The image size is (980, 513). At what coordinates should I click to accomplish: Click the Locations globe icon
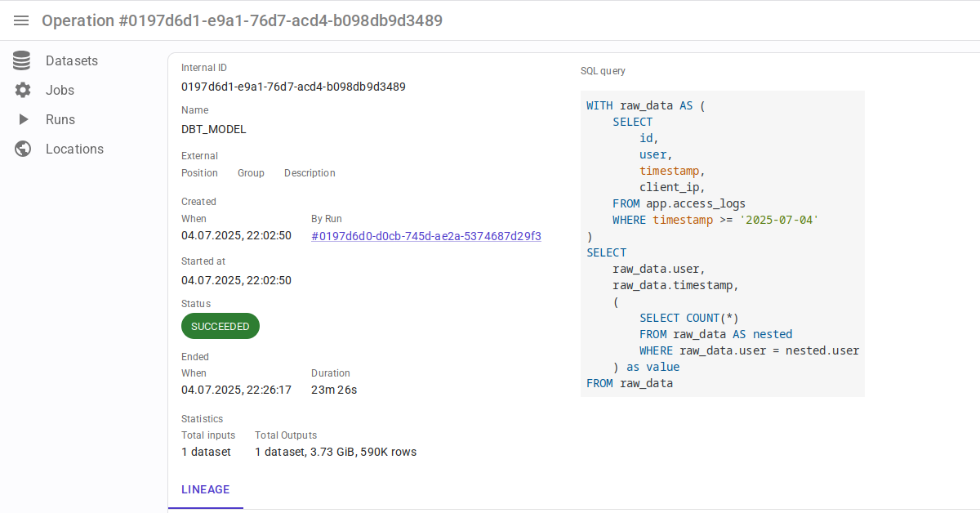[x=22, y=149]
